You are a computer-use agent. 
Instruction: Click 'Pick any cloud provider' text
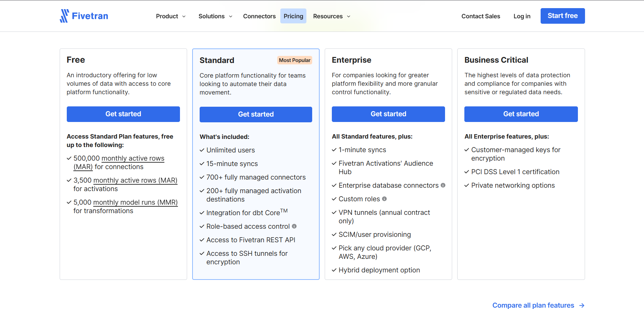click(385, 252)
